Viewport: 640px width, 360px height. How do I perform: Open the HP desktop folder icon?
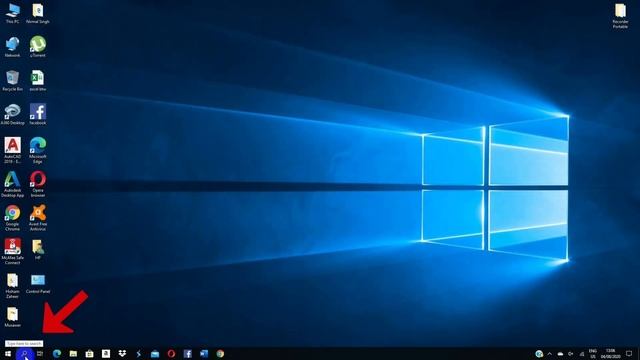[38, 249]
